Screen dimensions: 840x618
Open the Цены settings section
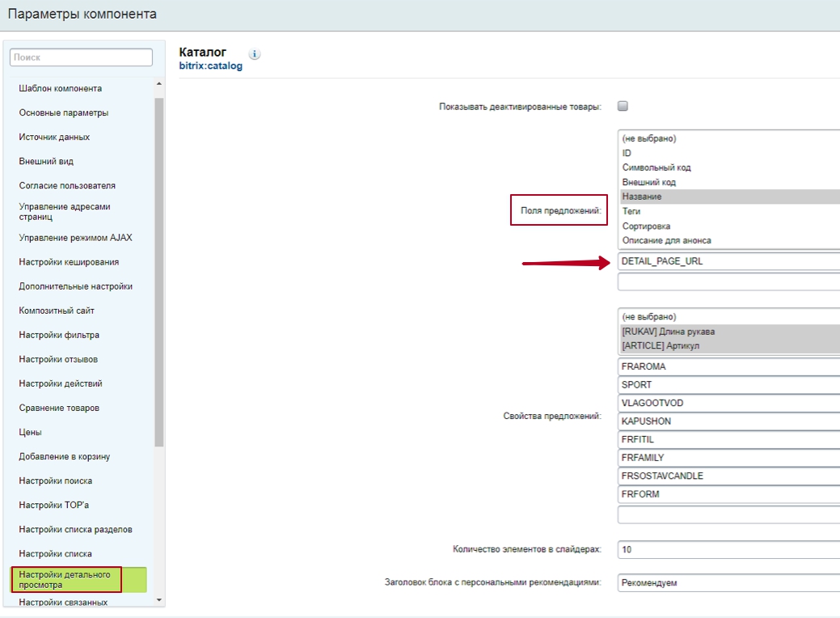pos(30,432)
